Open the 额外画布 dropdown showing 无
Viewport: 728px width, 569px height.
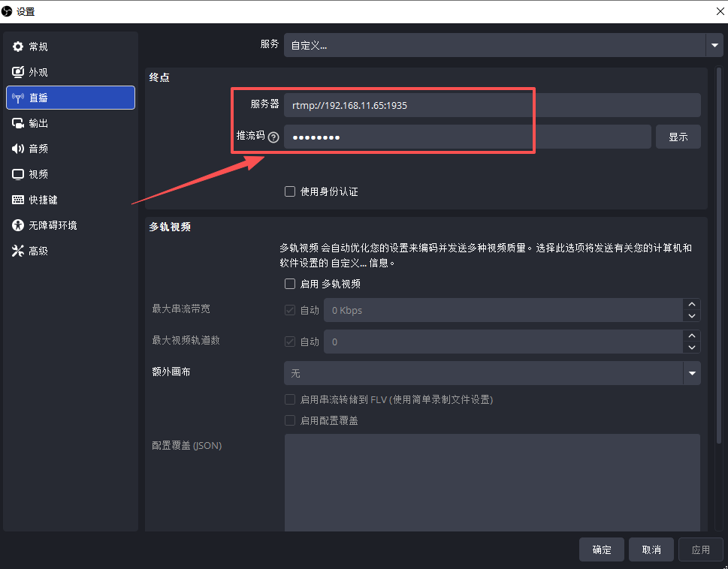click(x=494, y=373)
